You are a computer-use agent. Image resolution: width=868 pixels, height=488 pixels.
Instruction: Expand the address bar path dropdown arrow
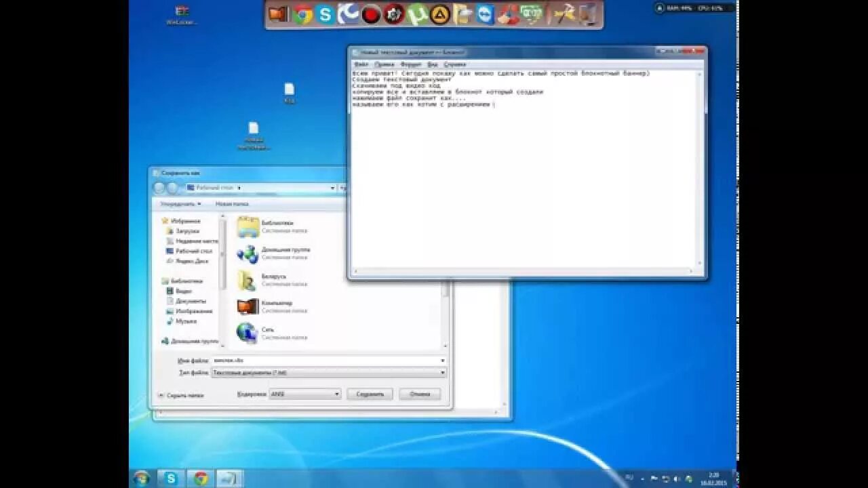[333, 188]
